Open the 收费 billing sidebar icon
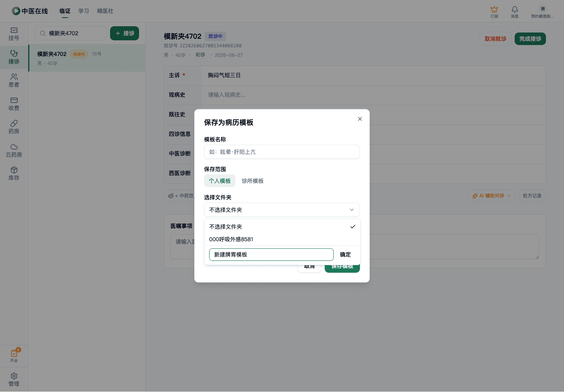The height and width of the screenshot is (392, 564). (x=14, y=100)
